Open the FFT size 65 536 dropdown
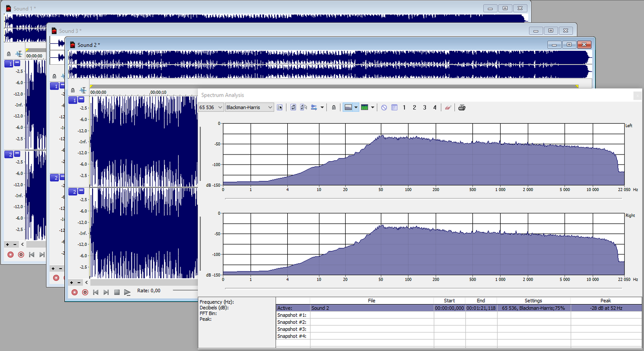Image resolution: width=644 pixels, height=351 pixels. [x=219, y=108]
